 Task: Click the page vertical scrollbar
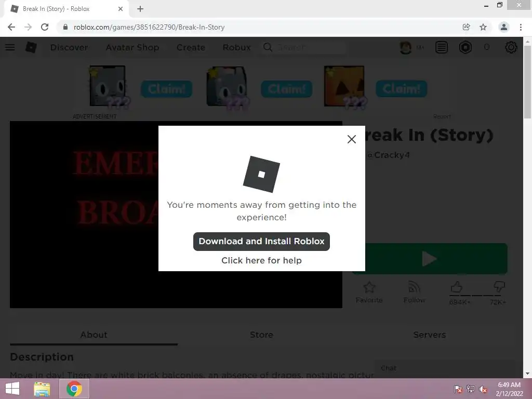527,82
